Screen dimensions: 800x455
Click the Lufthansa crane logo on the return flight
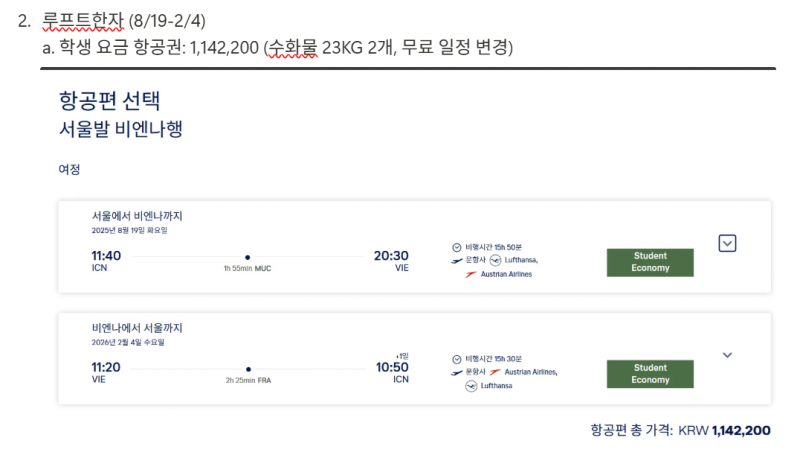(x=471, y=386)
